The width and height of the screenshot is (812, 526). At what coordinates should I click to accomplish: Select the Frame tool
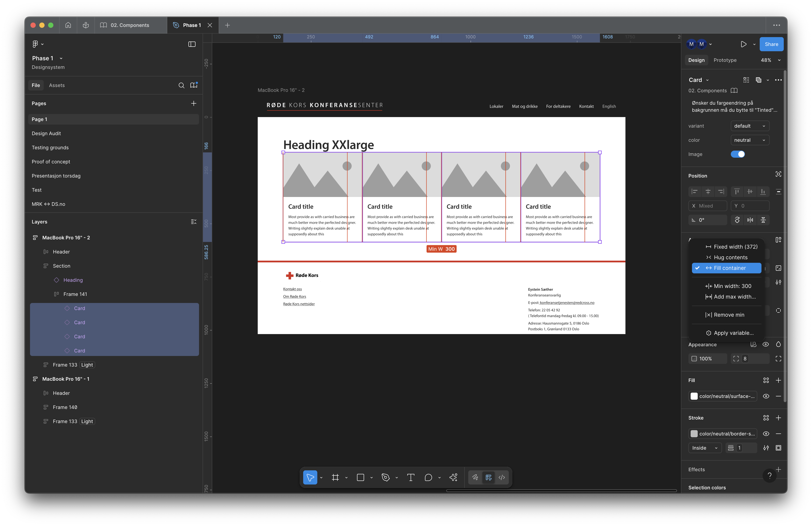(335, 478)
